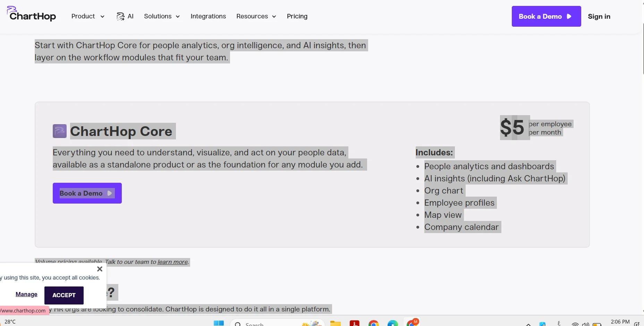Click the 'Includes:' label
This screenshot has height=326, width=644.
point(434,152)
